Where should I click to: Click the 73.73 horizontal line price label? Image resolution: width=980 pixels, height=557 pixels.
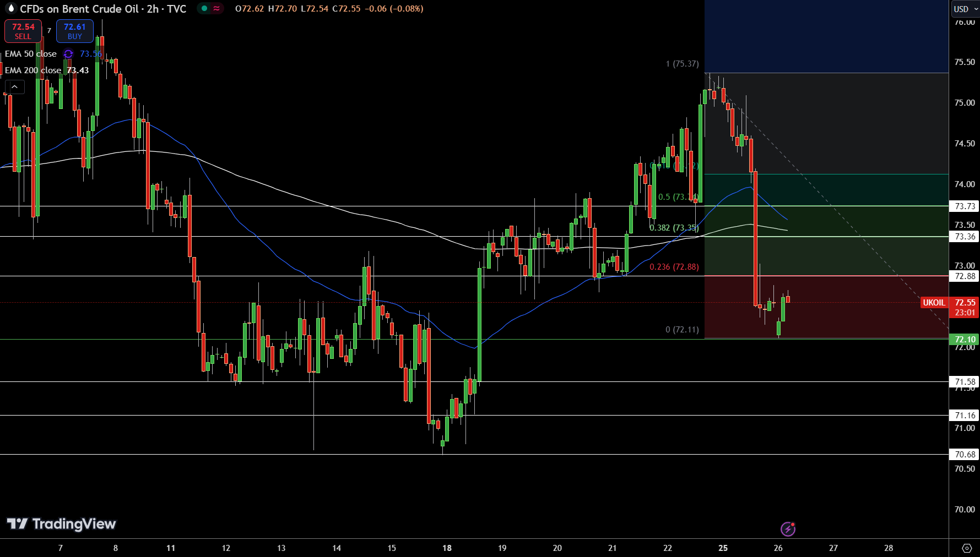[965, 206]
